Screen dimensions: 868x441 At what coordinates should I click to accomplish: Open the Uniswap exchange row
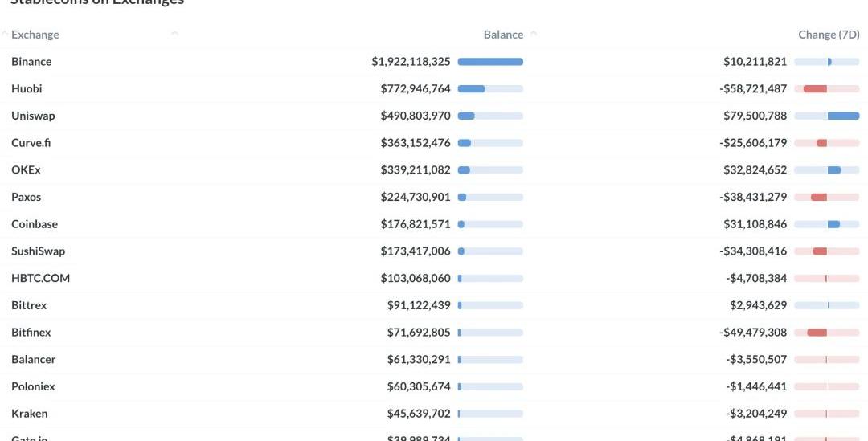coord(33,116)
